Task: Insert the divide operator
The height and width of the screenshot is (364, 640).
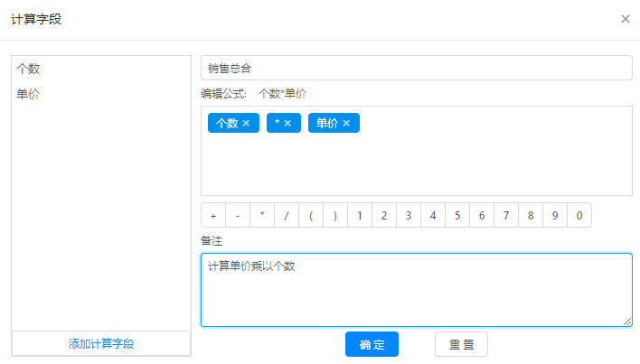Action: (287, 216)
